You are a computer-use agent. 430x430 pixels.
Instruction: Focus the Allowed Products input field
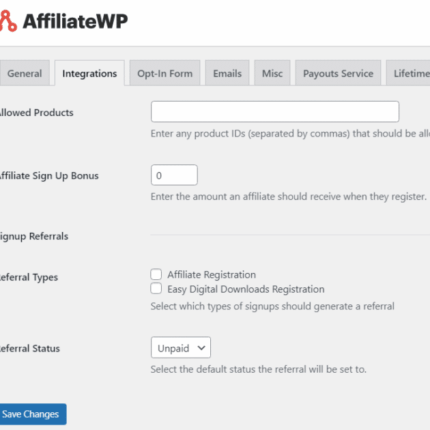(275, 112)
